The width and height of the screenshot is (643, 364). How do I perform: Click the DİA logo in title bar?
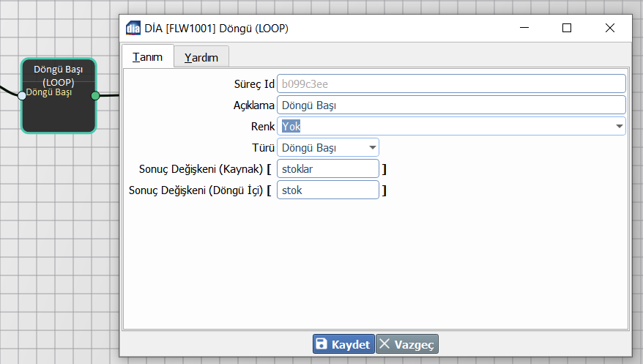pos(133,29)
